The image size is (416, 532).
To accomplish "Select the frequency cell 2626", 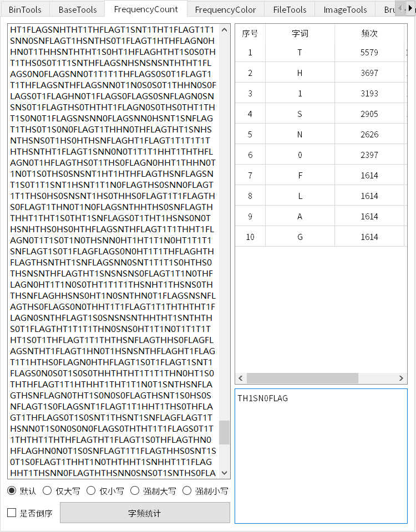I will click(x=369, y=134).
